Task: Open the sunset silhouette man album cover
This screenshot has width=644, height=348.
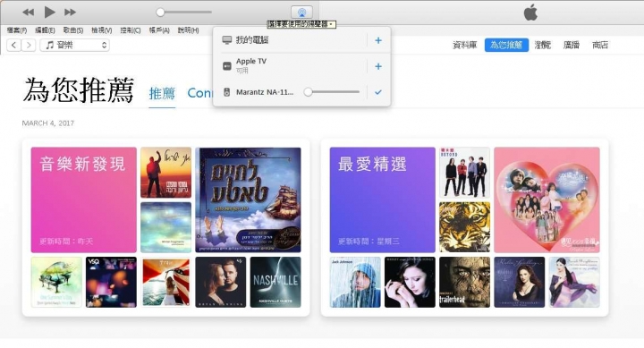Action: 166,173
